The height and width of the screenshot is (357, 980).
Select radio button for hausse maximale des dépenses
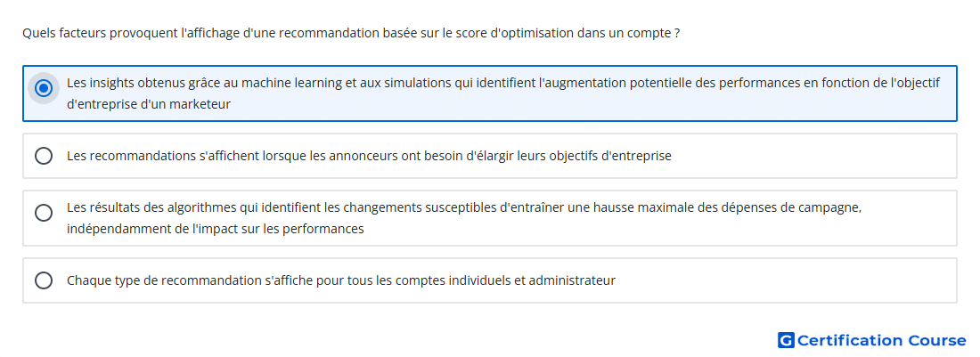pyautogui.click(x=43, y=213)
